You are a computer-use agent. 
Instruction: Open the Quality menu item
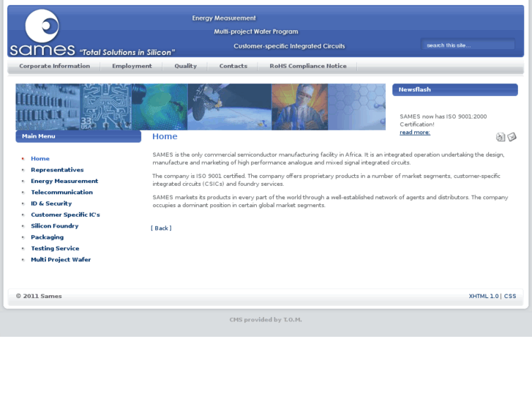186,66
